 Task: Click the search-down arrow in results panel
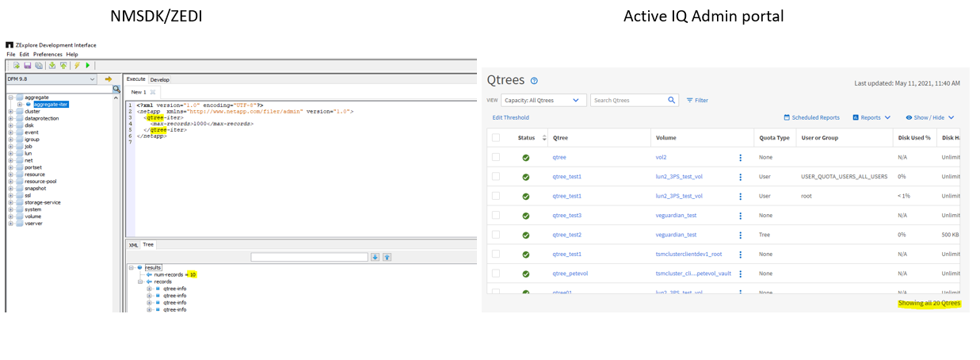376,257
